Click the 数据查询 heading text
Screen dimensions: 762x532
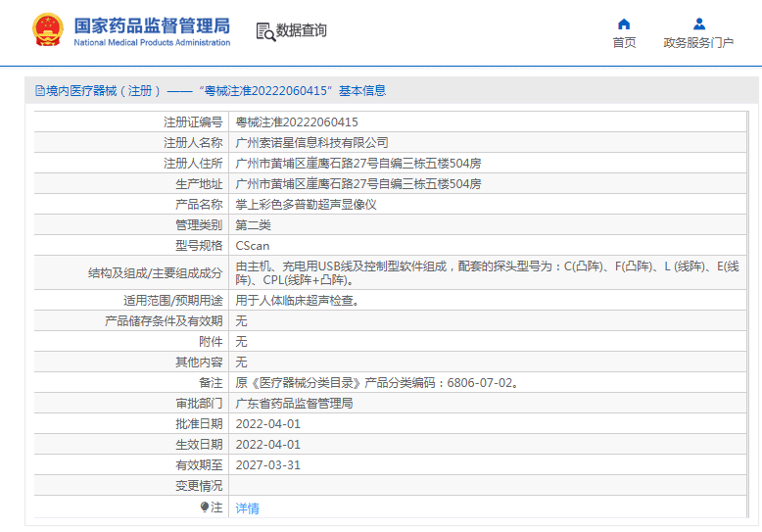pos(302,30)
